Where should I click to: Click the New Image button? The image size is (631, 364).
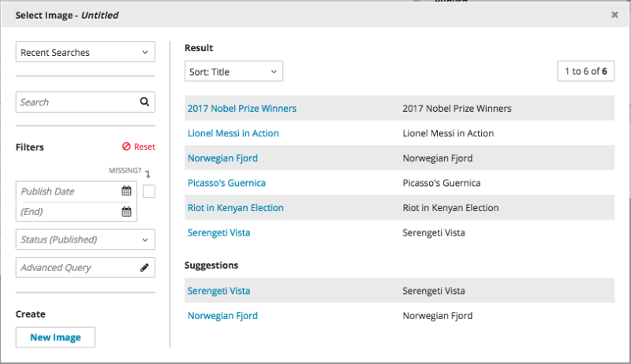pyautogui.click(x=55, y=337)
